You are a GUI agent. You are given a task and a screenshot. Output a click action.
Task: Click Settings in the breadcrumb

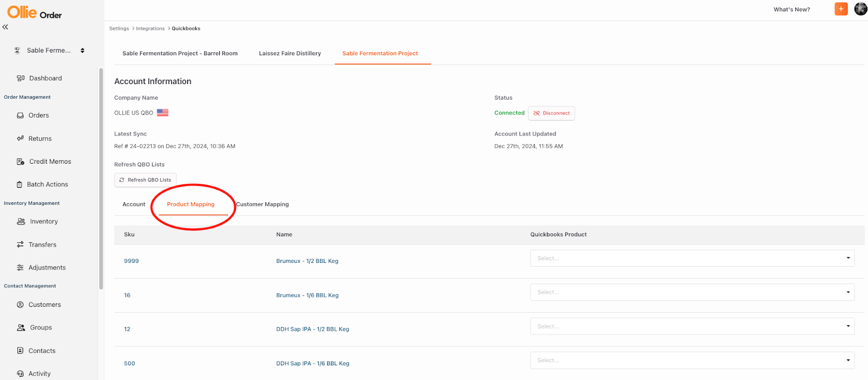pos(119,28)
